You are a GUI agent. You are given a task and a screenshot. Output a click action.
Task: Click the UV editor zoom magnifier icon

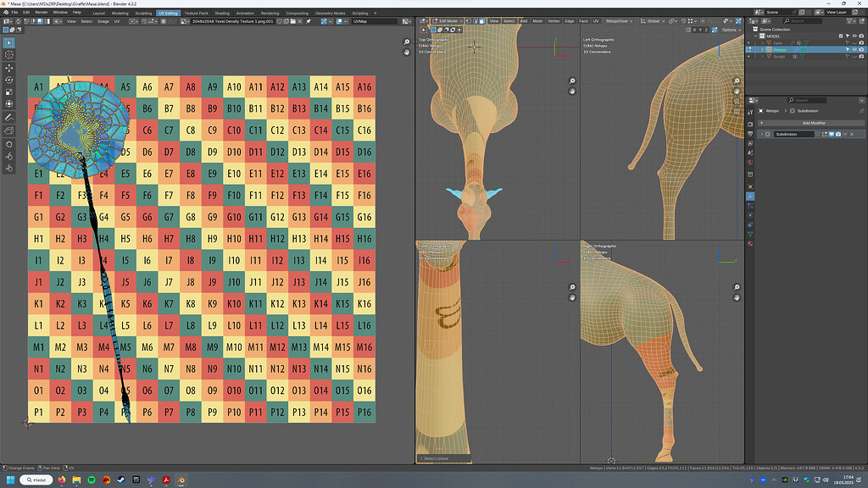pos(406,42)
